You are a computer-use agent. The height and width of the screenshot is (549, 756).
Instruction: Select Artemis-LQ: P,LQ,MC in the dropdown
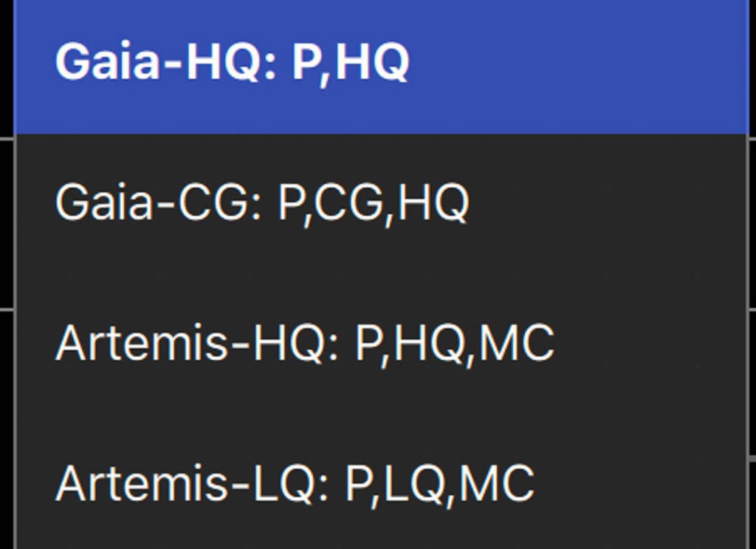pyautogui.click(x=381, y=483)
